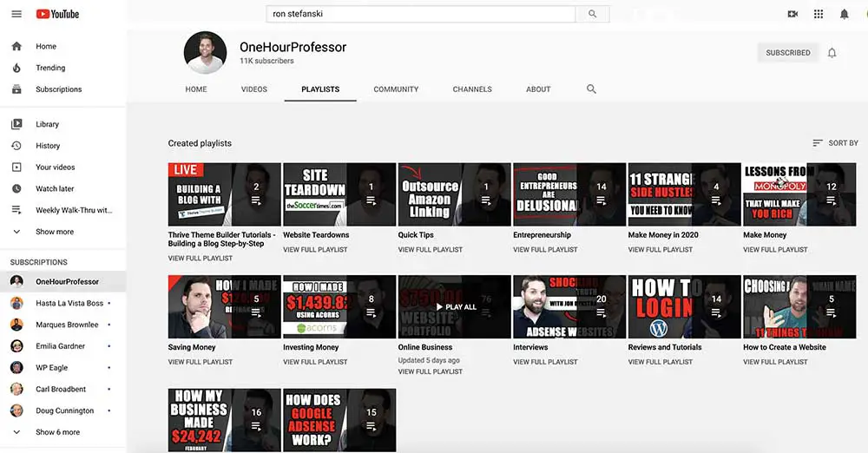Open the hamburger guide menu
The height and width of the screenshot is (453, 868).
click(x=16, y=14)
